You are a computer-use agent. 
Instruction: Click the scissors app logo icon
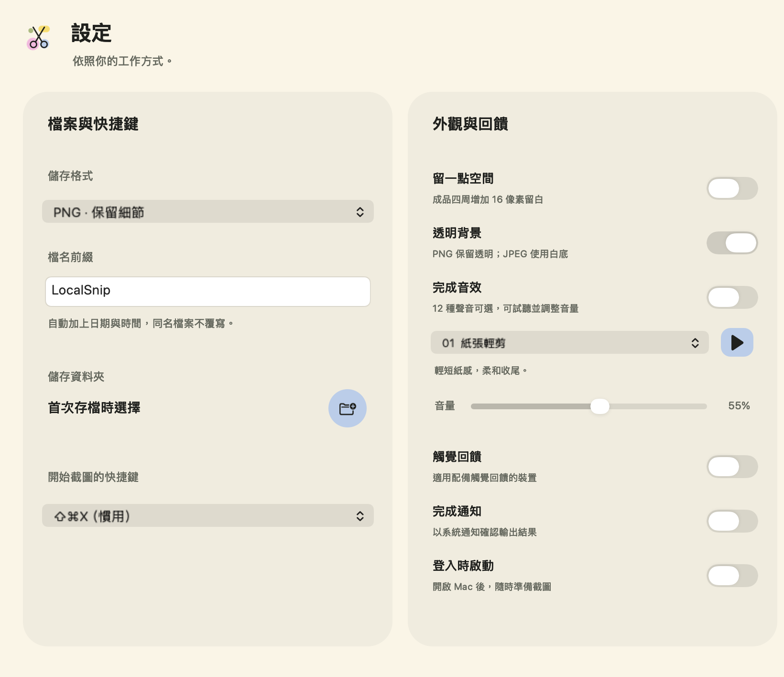[38, 37]
